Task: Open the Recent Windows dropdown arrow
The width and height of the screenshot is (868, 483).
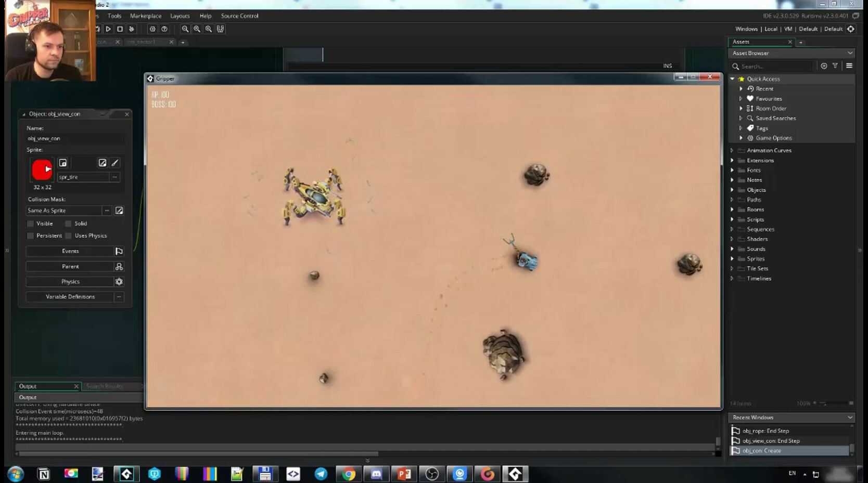Action: click(850, 417)
